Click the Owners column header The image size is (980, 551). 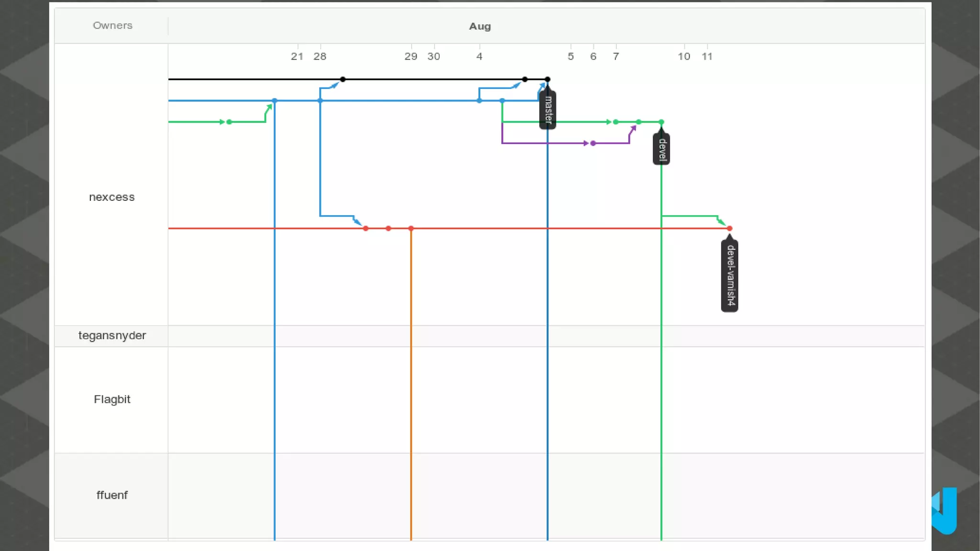click(x=112, y=25)
